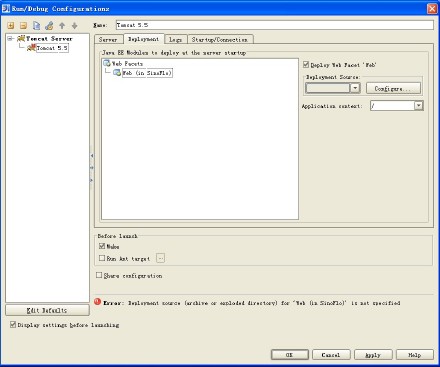Viewport: 440px width, 367px height.
Task: Click the Application context text field
Action: coord(392,106)
